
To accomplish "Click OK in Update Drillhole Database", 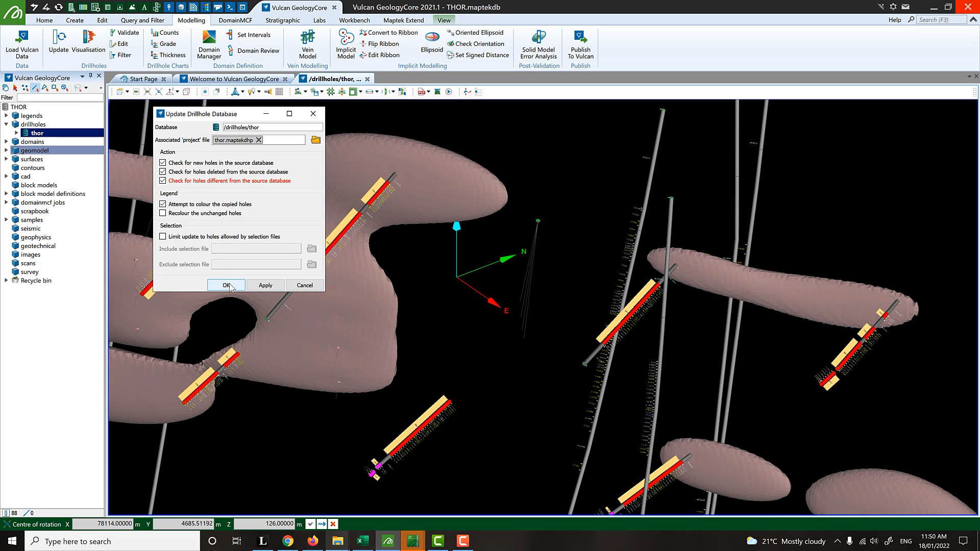I will (x=226, y=285).
